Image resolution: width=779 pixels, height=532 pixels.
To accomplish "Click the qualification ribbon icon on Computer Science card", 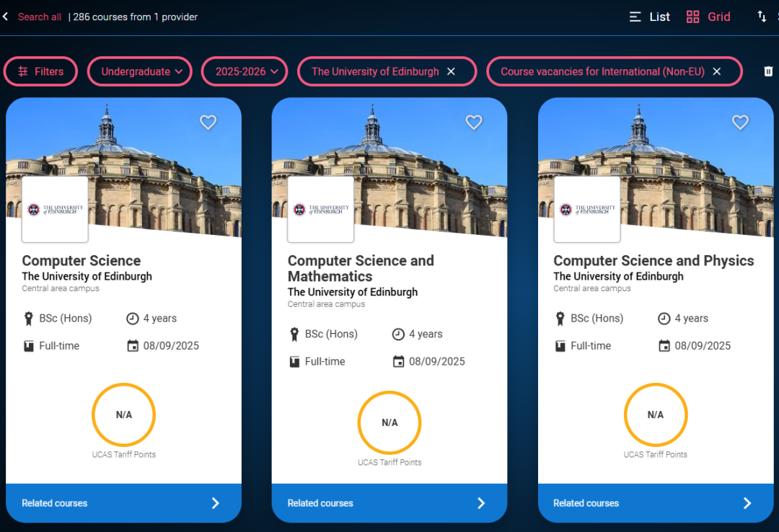I will click(28, 319).
